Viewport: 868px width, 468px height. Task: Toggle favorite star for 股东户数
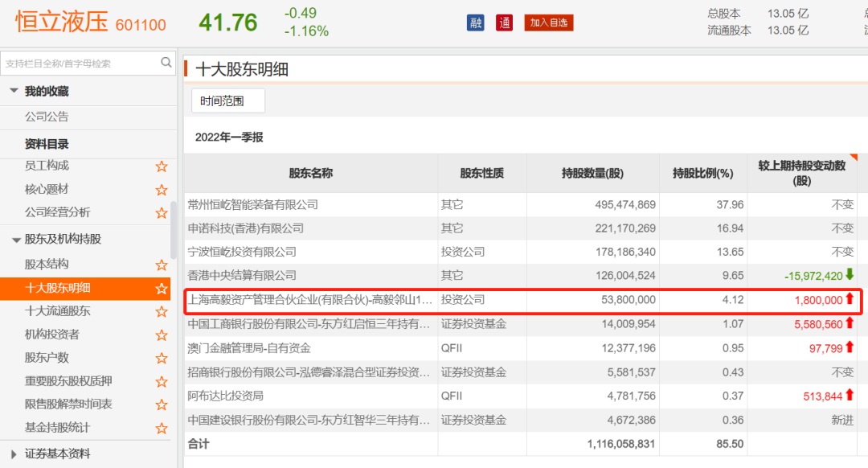tap(162, 359)
